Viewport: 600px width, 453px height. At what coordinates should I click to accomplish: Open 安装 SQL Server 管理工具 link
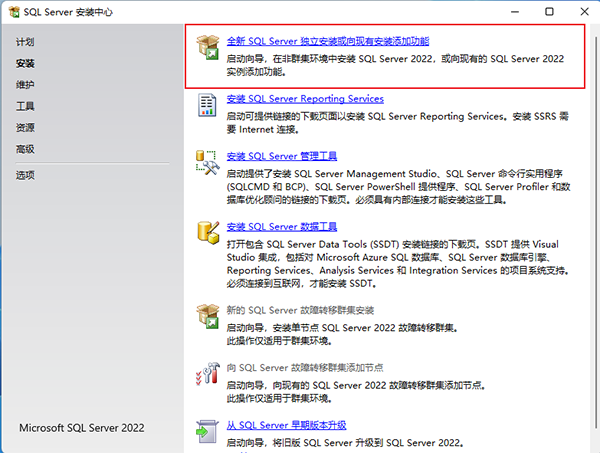[282, 156]
